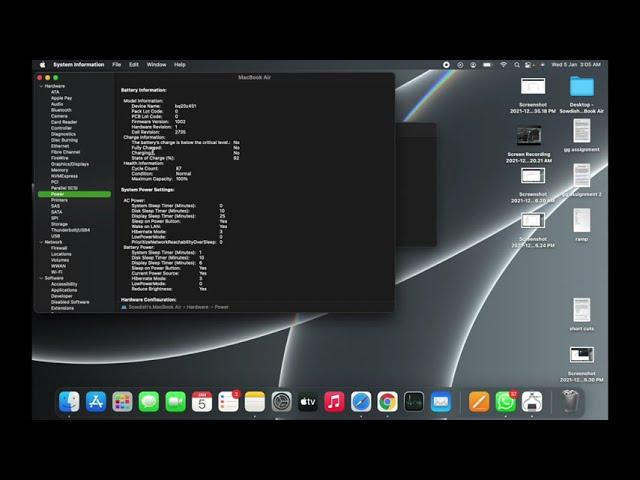This screenshot has width=640, height=480.
Task: Select ATA in the sidebar
Action: point(55,92)
